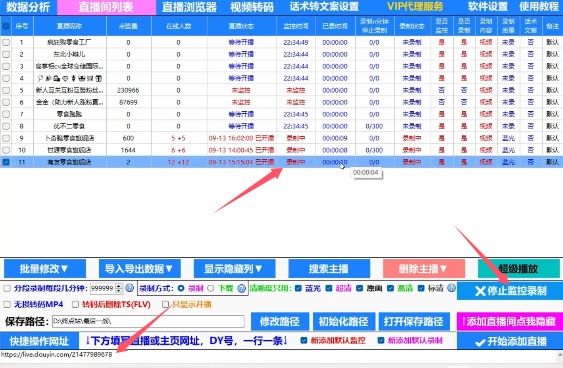Click the 保存路径 text field

pos(148,321)
